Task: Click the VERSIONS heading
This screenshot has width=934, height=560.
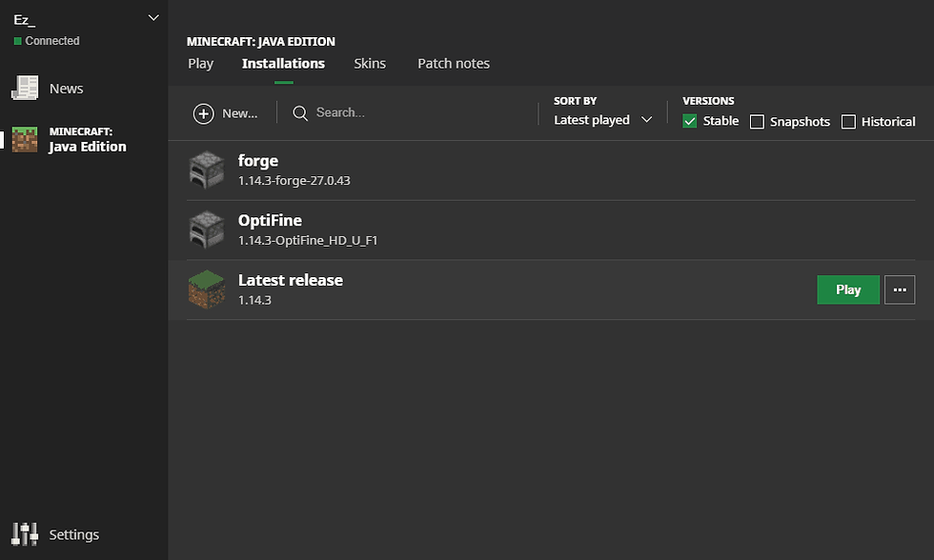Action: [708, 101]
